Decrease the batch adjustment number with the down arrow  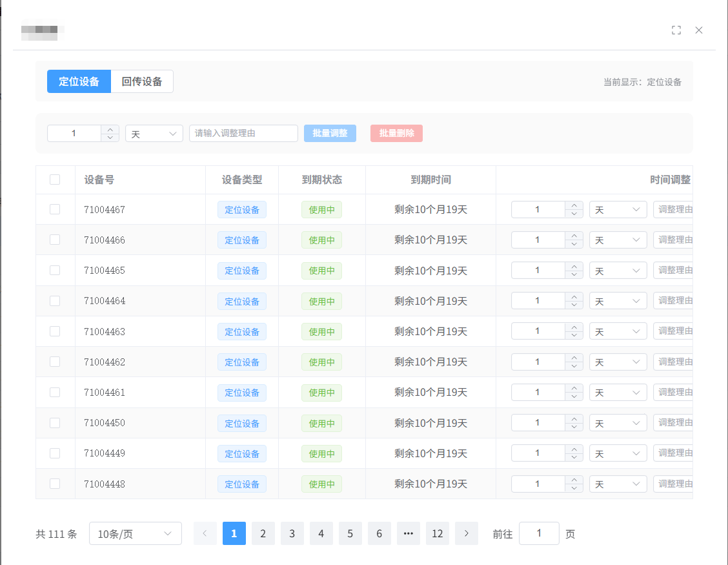pos(109,137)
